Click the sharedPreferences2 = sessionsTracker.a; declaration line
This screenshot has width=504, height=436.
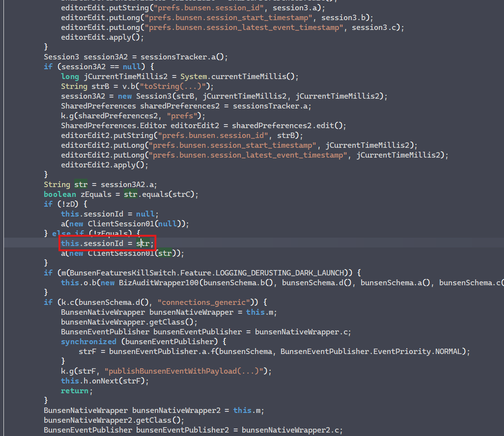pos(186,106)
